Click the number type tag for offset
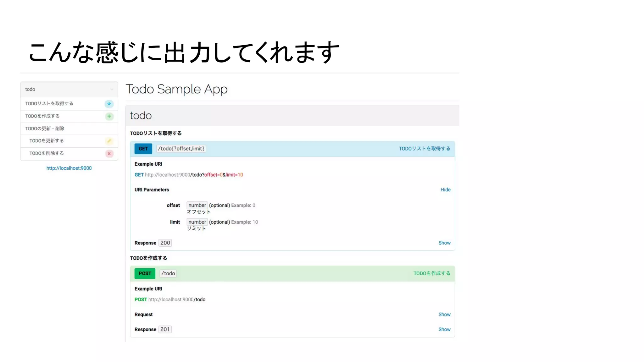Screen dimensions: 644x362 (197, 205)
